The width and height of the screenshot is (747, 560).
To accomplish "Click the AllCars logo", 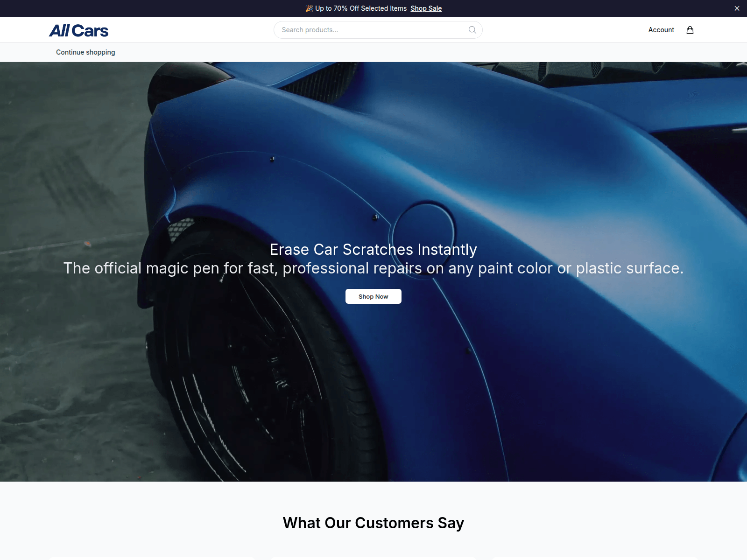I will click(x=79, y=30).
